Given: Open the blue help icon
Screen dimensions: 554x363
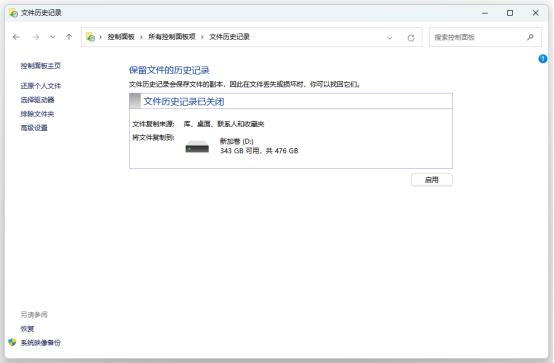Looking at the screenshot, I should pos(543,59).
